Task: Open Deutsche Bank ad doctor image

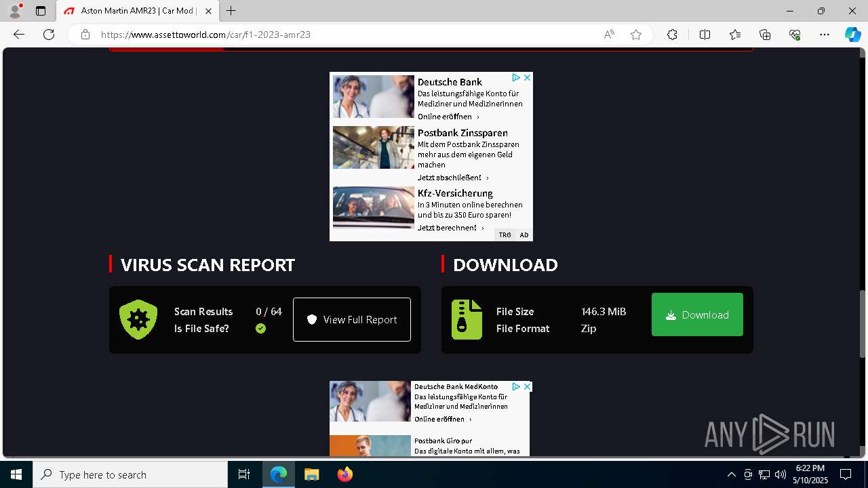Action: pos(373,96)
